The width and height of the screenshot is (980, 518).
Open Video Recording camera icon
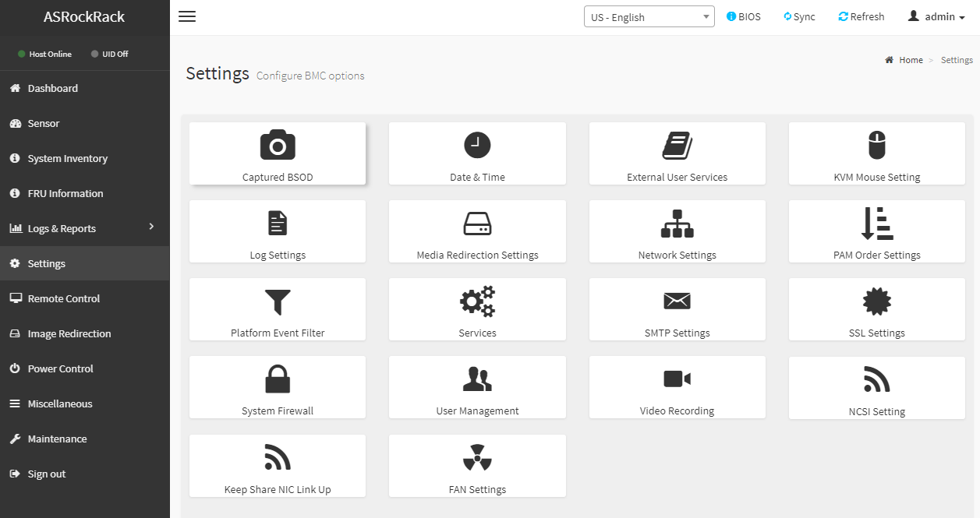[x=677, y=379]
